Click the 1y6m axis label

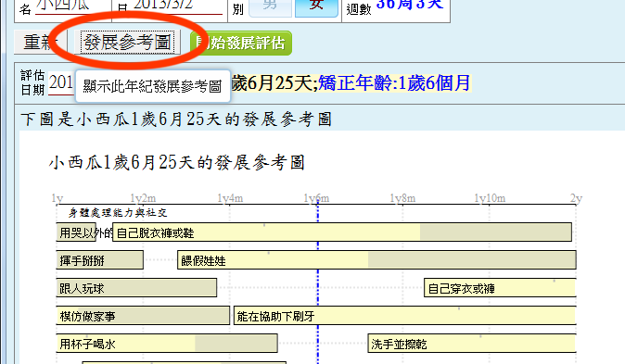pyautogui.click(x=316, y=198)
